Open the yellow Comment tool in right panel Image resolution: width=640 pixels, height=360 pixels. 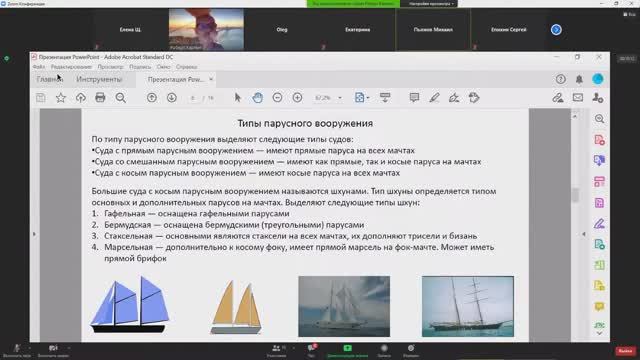600,307
